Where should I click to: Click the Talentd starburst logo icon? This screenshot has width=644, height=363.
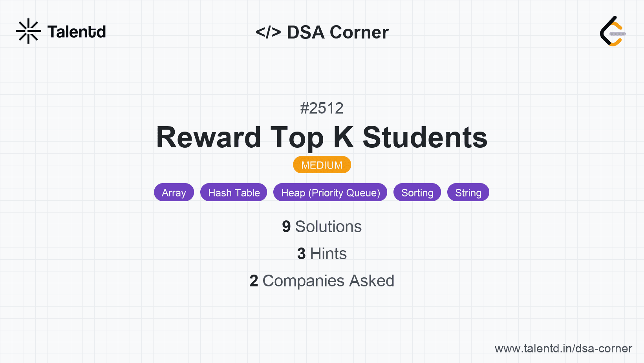pos(28,31)
